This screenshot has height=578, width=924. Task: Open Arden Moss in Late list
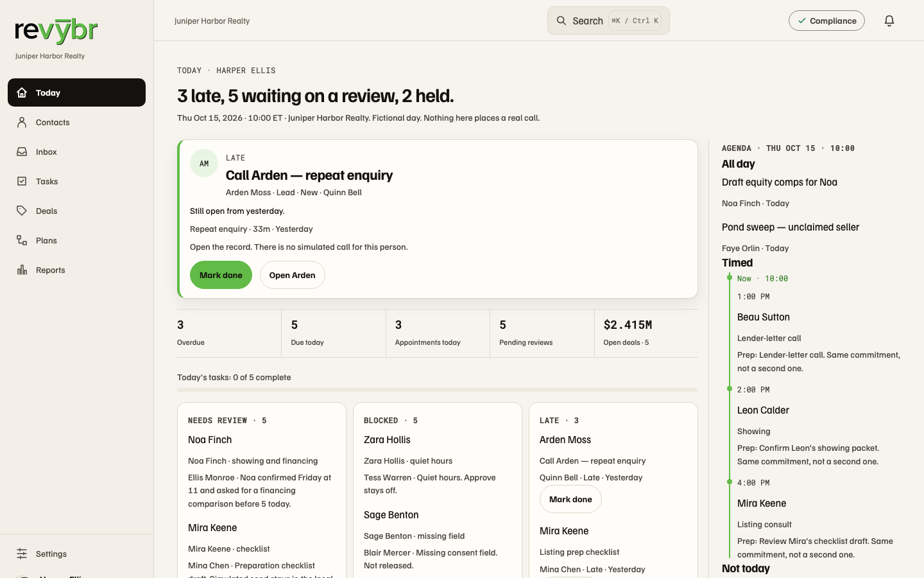(x=565, y=440)
